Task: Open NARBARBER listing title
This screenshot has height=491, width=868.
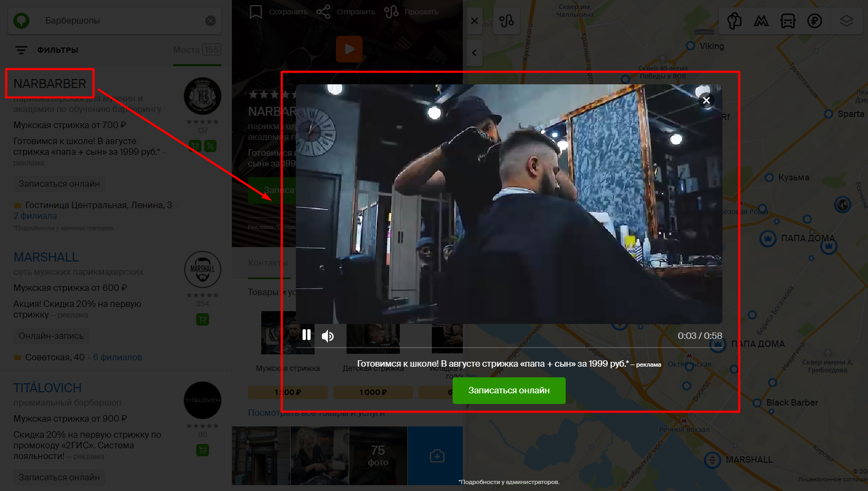Action: [50, 84]
